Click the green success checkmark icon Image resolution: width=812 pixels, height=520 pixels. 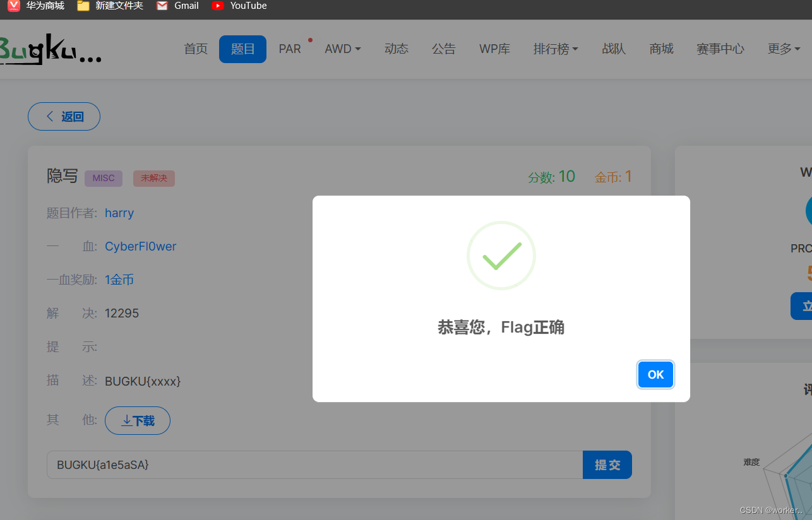pos(501,256)
